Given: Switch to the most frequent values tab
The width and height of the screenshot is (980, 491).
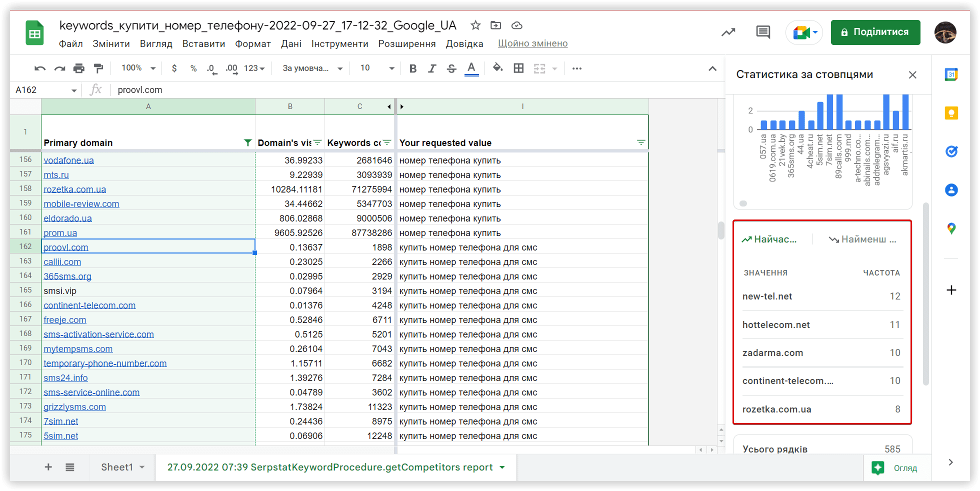Looking at the screenshot, I should point(769,239).
